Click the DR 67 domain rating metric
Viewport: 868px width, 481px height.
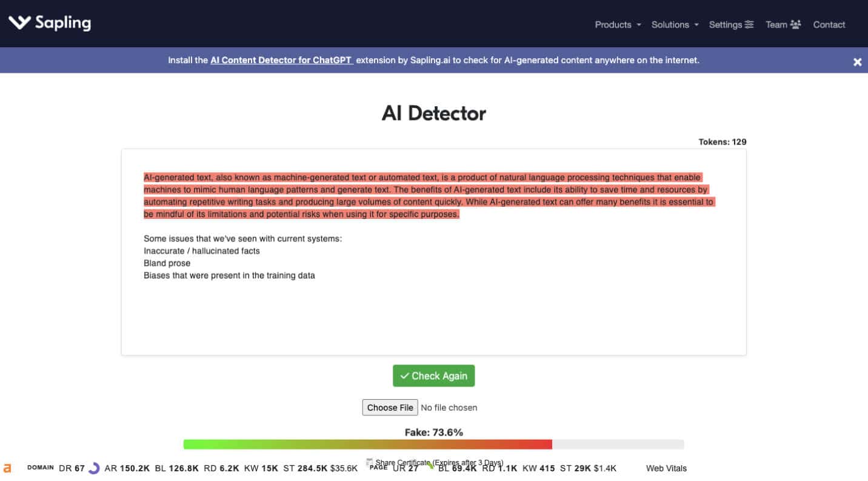(72, 468)
